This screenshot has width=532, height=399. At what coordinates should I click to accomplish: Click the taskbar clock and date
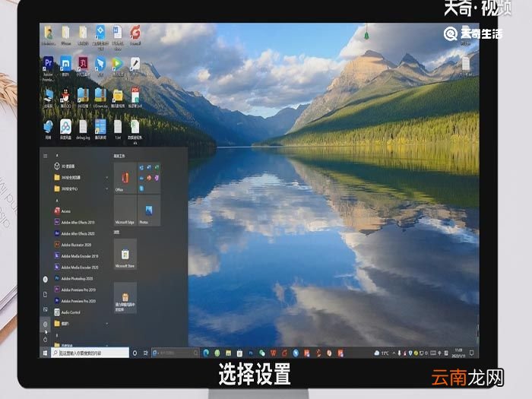pyautogui.click(x=458, y=353)
